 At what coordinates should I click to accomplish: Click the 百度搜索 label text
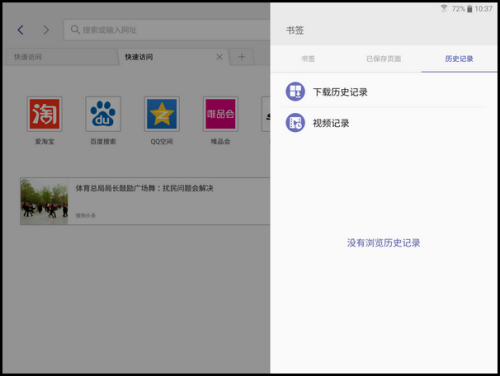[103, 142]
